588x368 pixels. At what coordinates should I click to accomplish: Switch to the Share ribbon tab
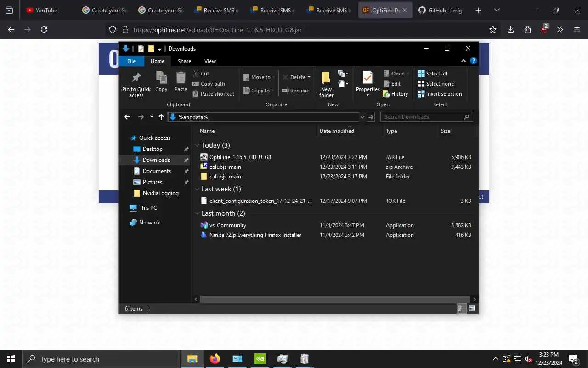pyautogui.click(x=184, y=61)
